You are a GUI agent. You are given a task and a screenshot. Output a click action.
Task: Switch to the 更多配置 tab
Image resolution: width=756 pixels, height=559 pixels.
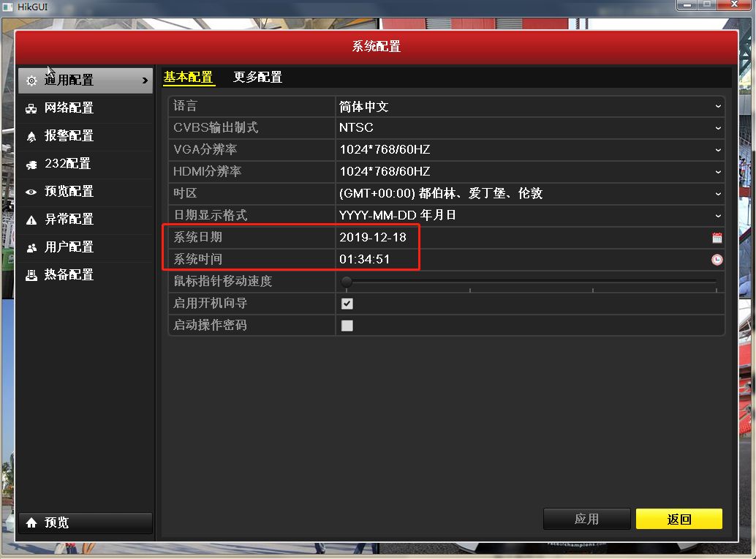click(x=257, y=78)
